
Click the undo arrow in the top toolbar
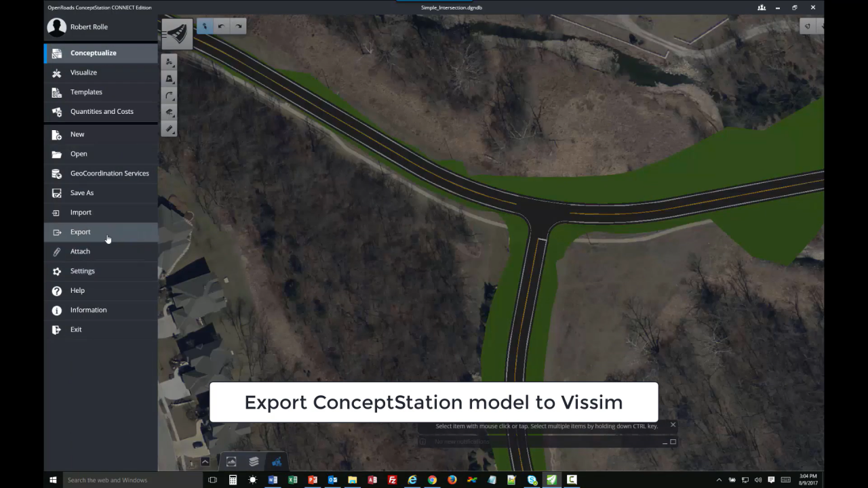[221, 26]
